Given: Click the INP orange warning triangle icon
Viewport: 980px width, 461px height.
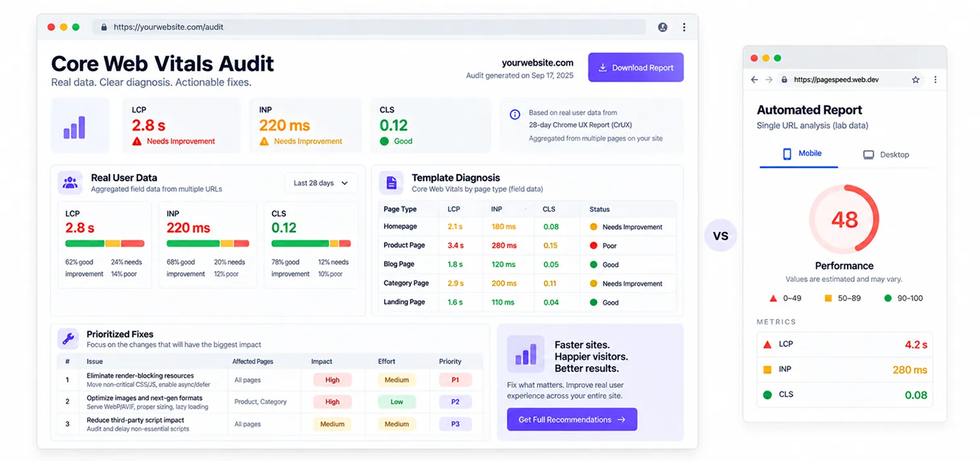Looking at the screenshot, I should click(x=264, y=141).
